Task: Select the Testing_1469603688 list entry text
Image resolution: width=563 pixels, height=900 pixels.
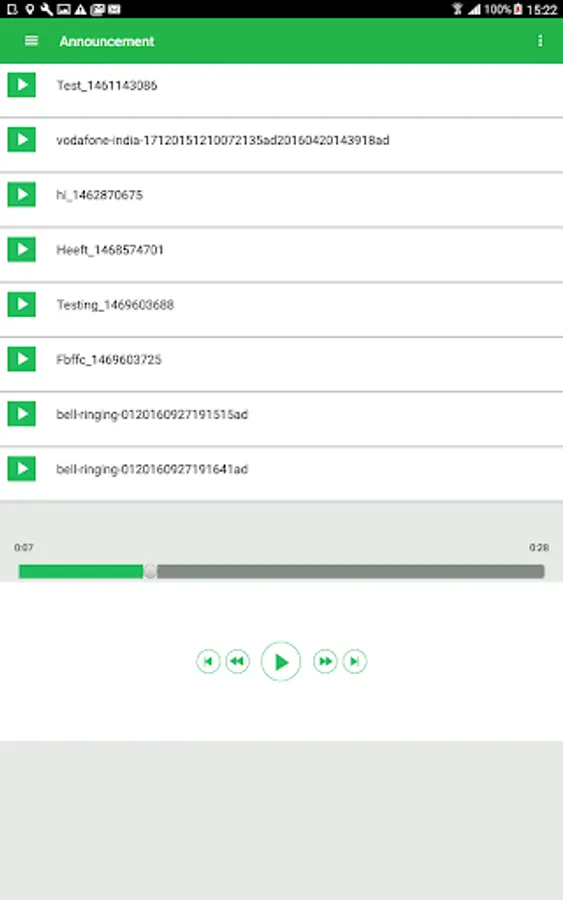Action: click(115, 305)
